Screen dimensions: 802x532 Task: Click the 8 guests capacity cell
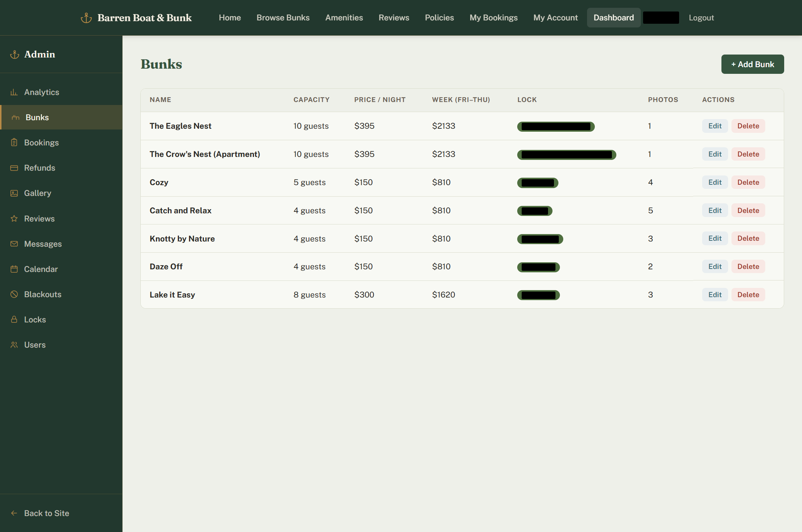(x=310, y=295)
